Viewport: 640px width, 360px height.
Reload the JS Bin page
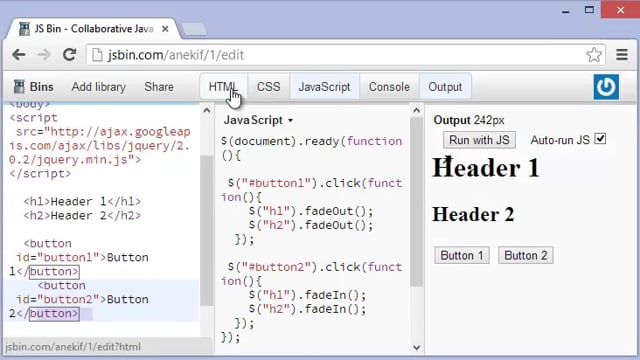coord(69,54)
